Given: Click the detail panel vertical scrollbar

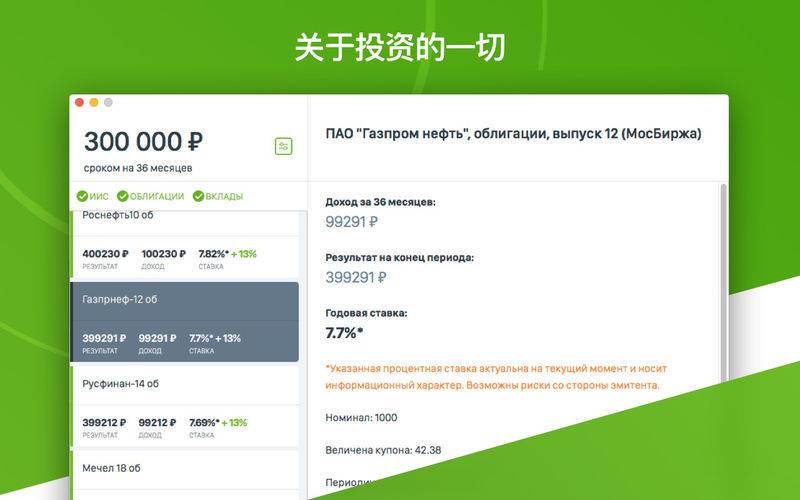Looking at the screenshot, I should [723, 283].
